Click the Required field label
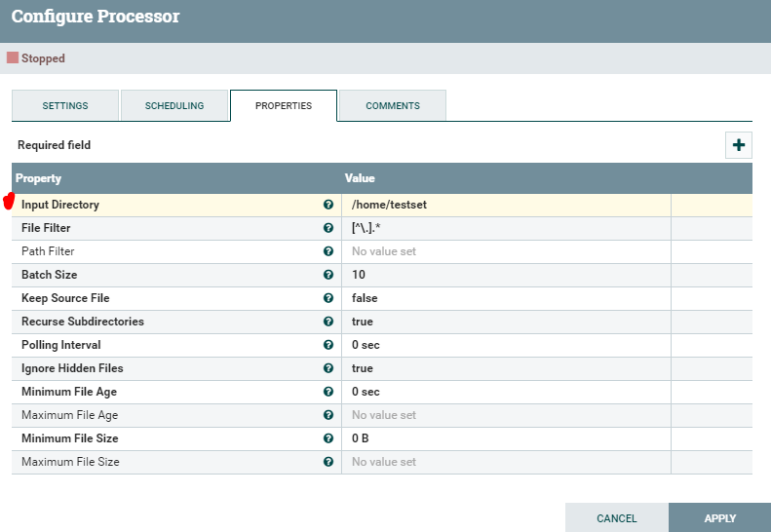This screenshot has height=532, width=771. tap(54, 145)
